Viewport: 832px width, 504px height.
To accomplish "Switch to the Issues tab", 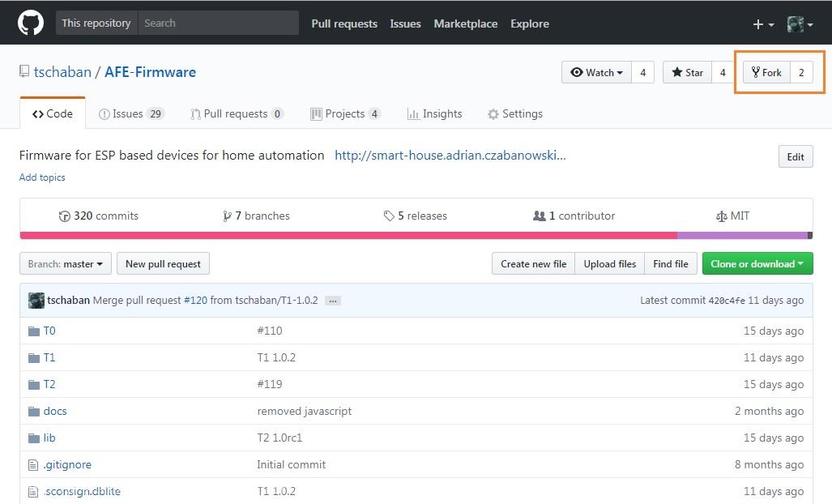I will pos(131,113).
